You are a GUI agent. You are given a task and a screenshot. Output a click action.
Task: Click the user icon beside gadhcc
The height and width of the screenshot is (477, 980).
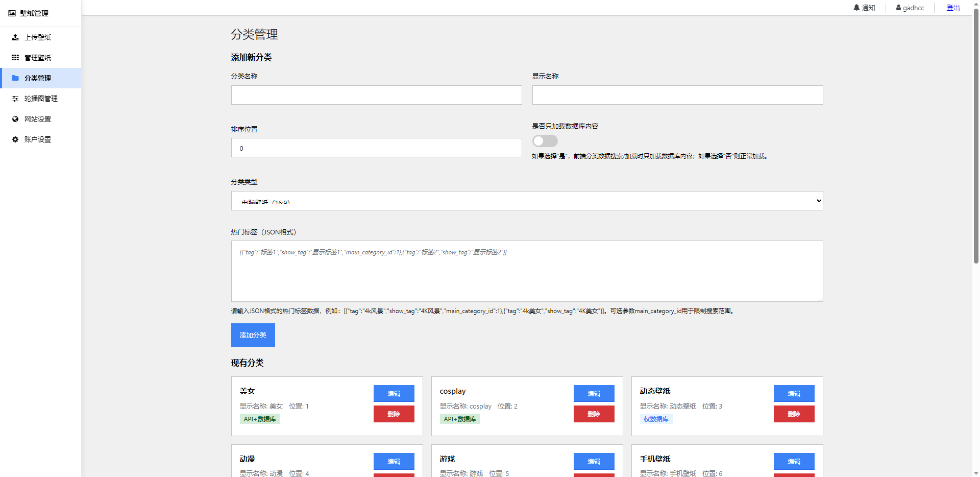(898, 8)
